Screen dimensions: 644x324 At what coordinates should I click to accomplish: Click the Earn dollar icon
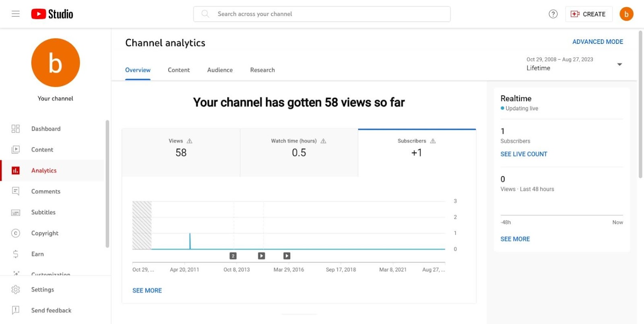(x=16, y=254)
